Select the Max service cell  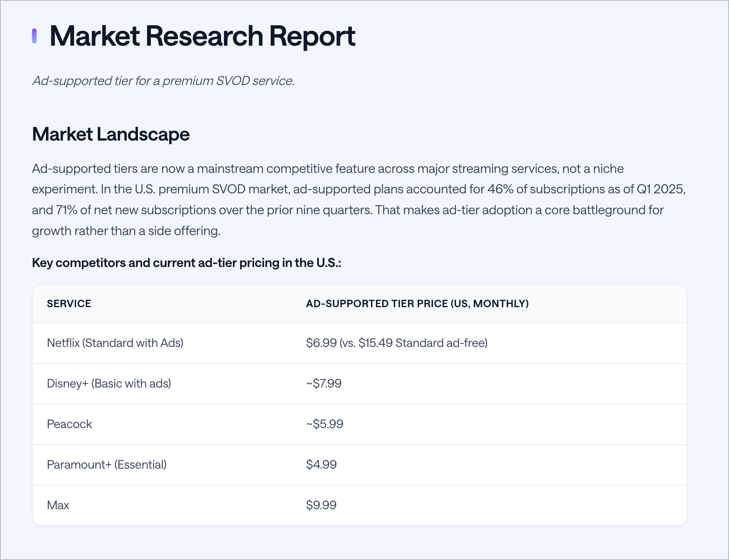click(58, 505)
